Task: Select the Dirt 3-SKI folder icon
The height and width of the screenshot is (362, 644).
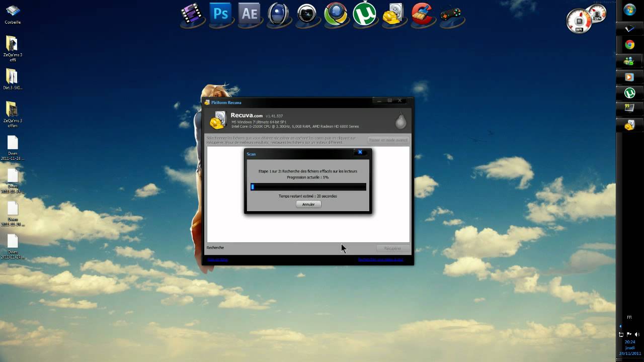Action: click(x=13, y=79)
